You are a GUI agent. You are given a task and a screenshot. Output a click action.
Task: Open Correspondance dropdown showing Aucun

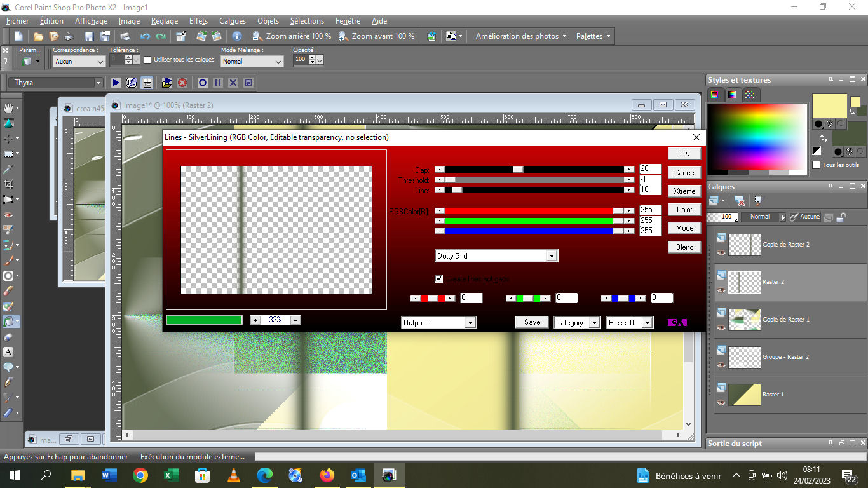tap(79, 62)
